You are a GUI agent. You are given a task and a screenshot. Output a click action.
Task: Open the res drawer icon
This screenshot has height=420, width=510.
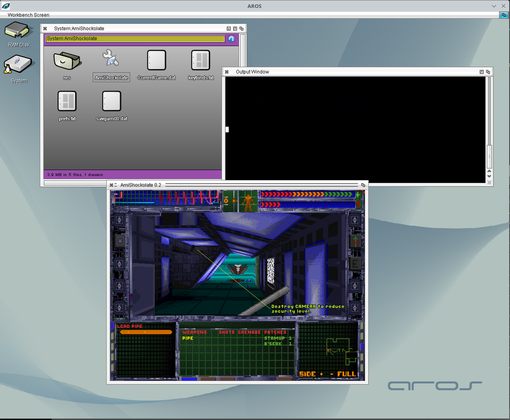point(67,65)
